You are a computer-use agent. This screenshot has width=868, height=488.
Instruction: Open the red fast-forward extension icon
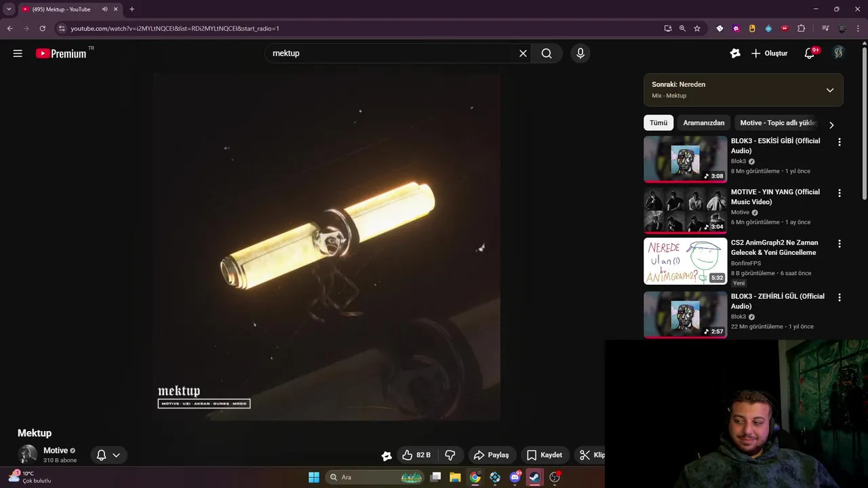coord(785,28)
